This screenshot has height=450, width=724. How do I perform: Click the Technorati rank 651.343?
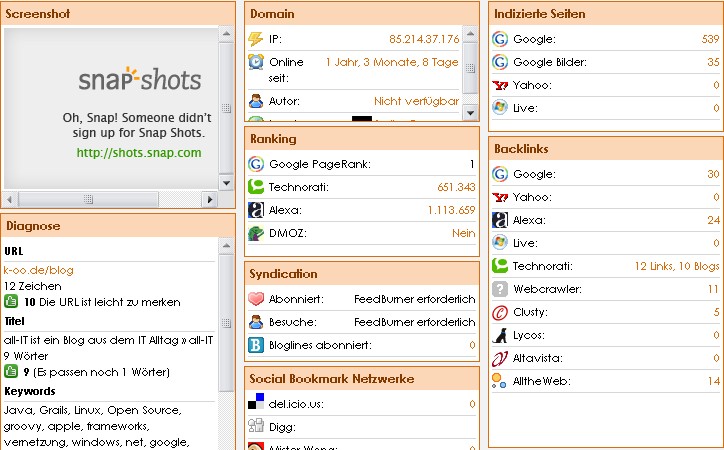coord(456,187)
